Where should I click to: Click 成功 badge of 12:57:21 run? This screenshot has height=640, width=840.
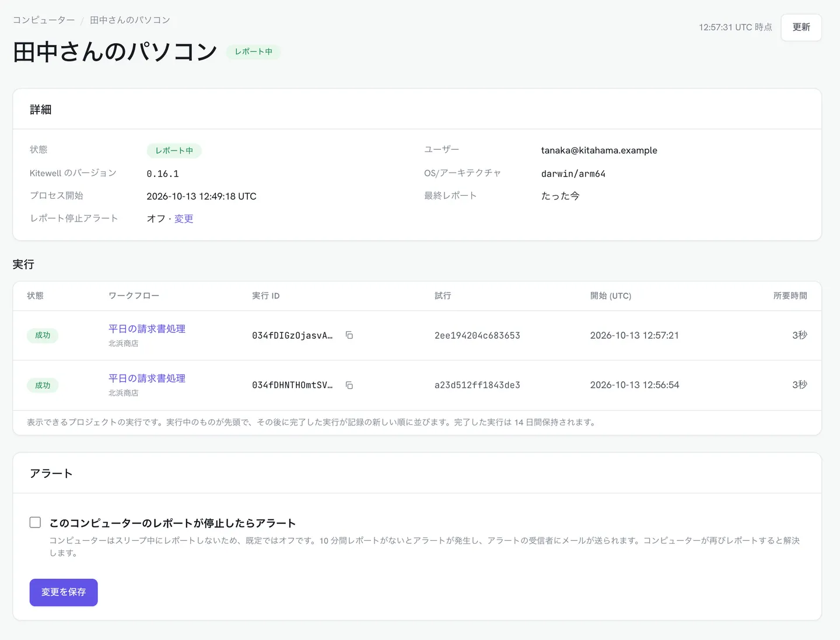point(43,335)
